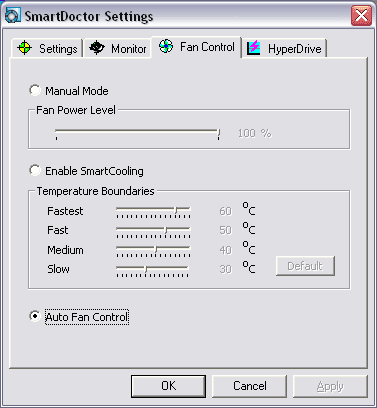Click the eye icon on Monitor tab
Viewport: 377px width, 408px height.
coord(97,48)
